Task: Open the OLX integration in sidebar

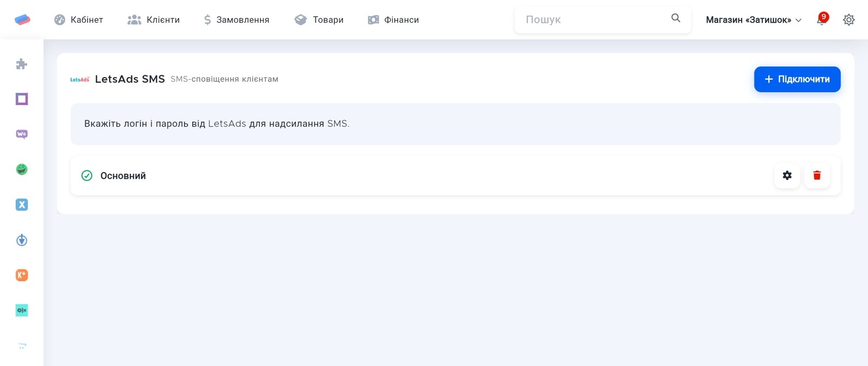Action: coord(22,311)
